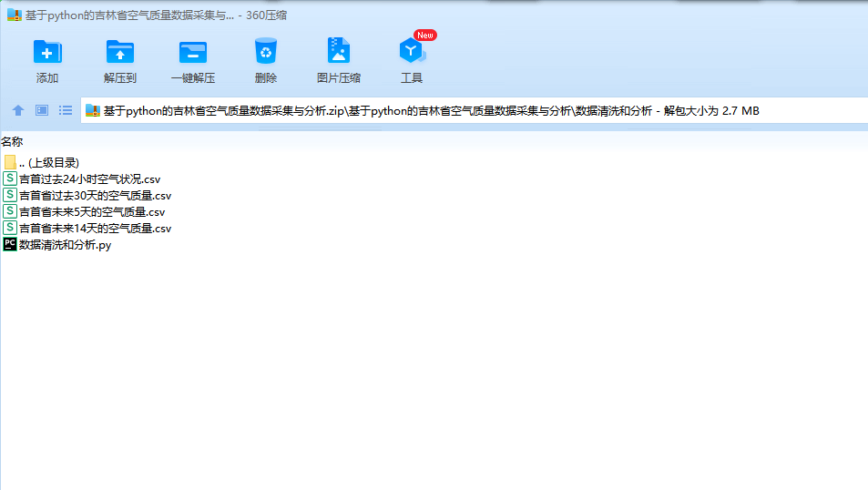The width and height of the screenshot is (868, 490).
Task: Click the 删除 recycle bin icon
Action: [x=266, y=51]
